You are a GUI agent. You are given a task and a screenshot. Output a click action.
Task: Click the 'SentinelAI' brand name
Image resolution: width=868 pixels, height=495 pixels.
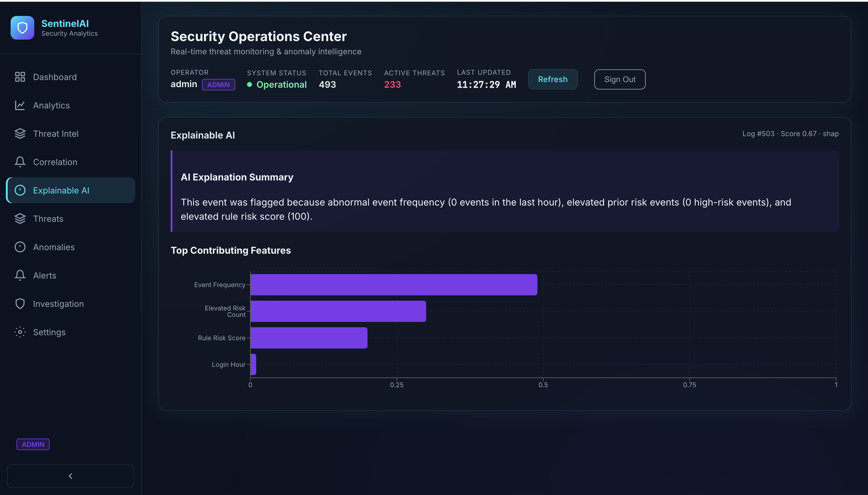[x=65, y=23]
